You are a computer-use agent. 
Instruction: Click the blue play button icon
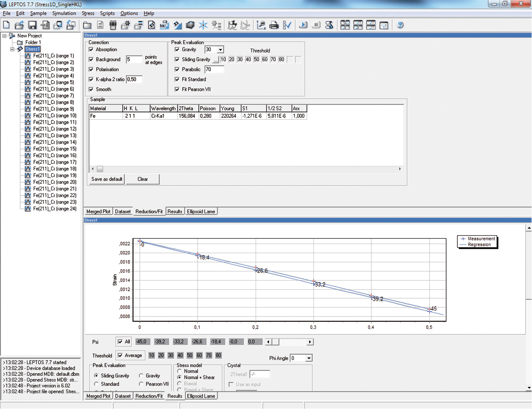tap(303, 25)
